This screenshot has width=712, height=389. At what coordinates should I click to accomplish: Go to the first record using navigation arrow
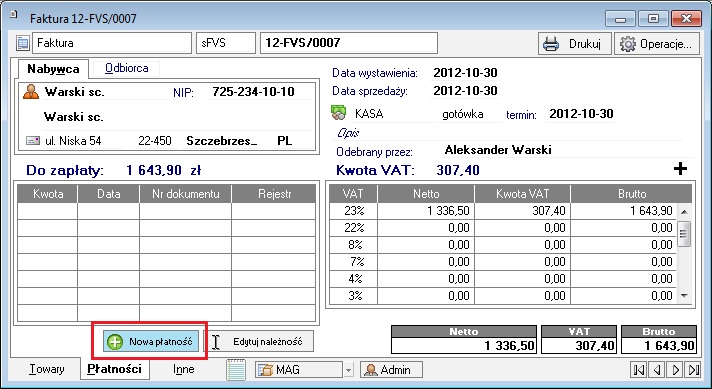[639, 370]
